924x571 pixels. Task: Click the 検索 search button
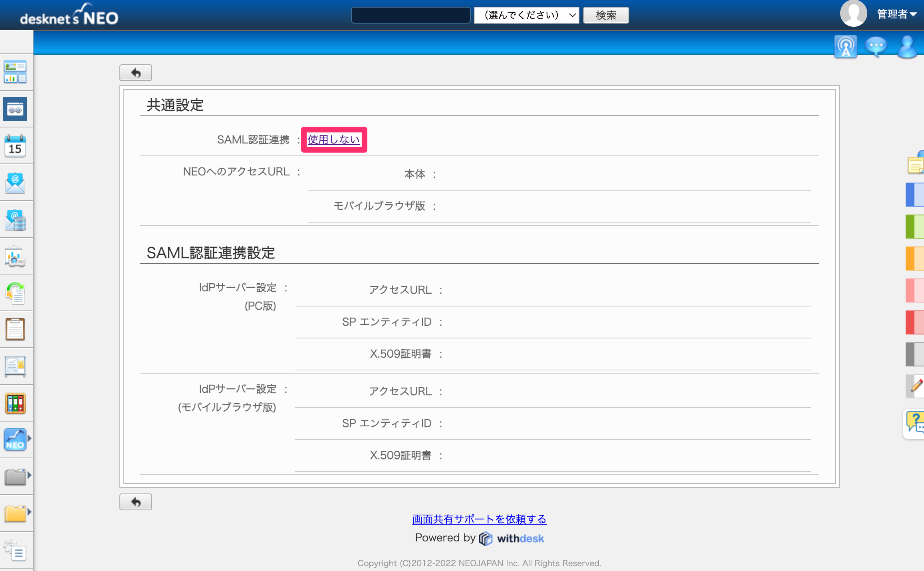coord(606,15)
